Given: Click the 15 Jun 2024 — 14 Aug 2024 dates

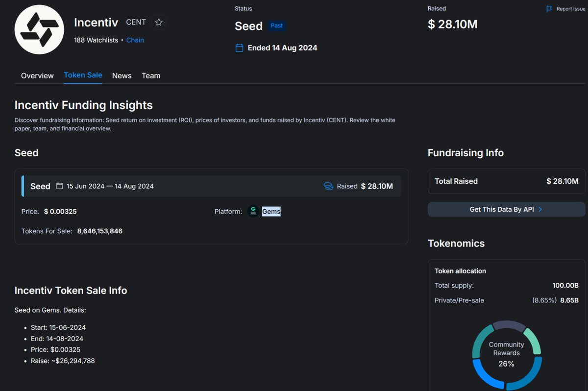Looking at the screenshot, I should pos(110,186).
